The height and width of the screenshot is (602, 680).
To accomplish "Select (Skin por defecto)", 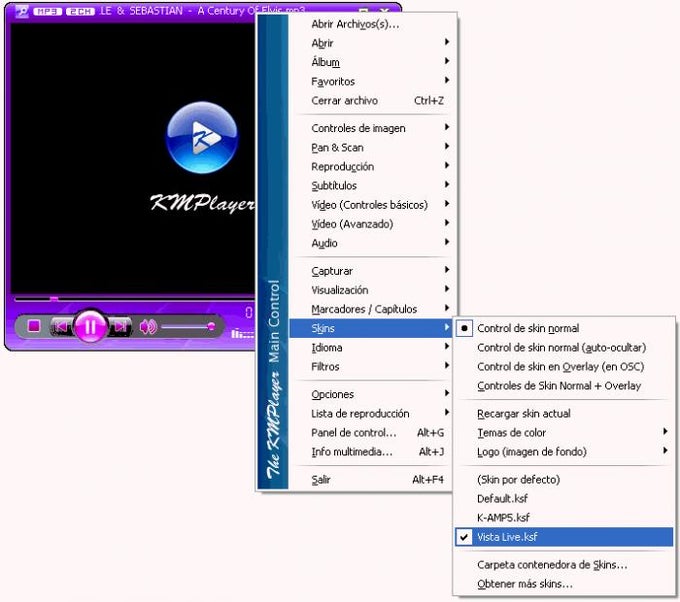I will (x=564, y=479).
